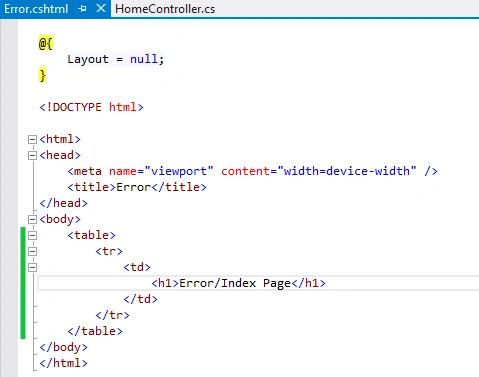Click 'Error/Index Page' heading text

235,283
